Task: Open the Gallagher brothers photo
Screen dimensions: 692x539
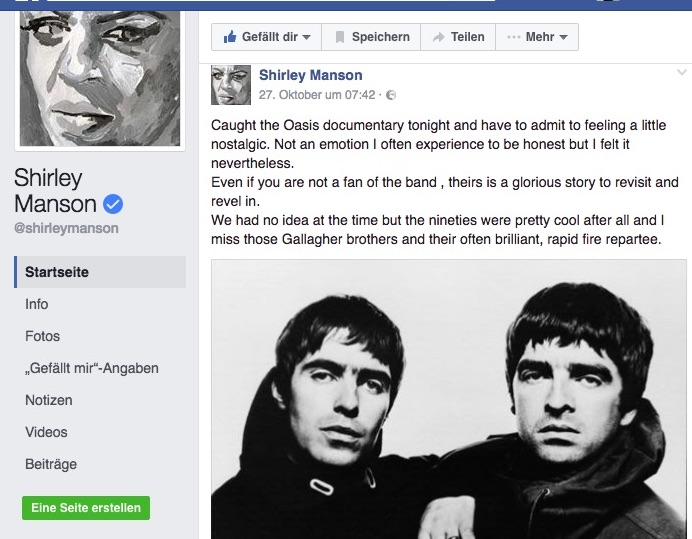Action: pyautogui.click(x=449, y=400)
